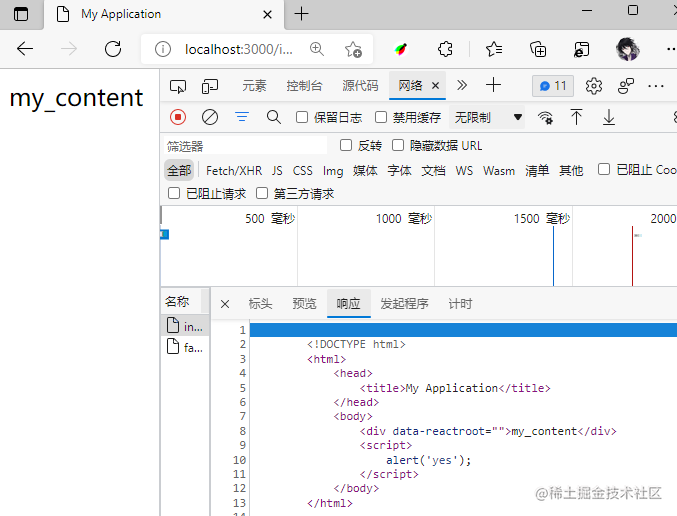Open DevTools feedback icon

(626, 86)
